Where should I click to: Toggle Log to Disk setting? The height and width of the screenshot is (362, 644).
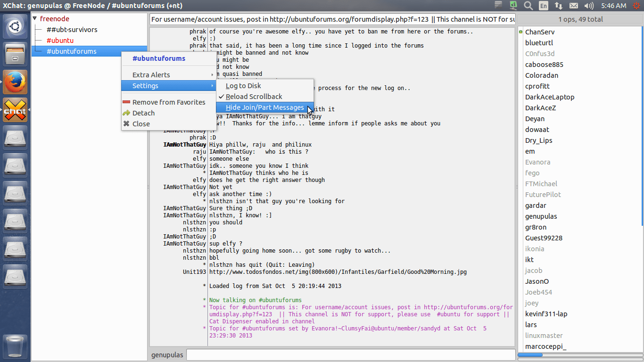tap(264, 86)
